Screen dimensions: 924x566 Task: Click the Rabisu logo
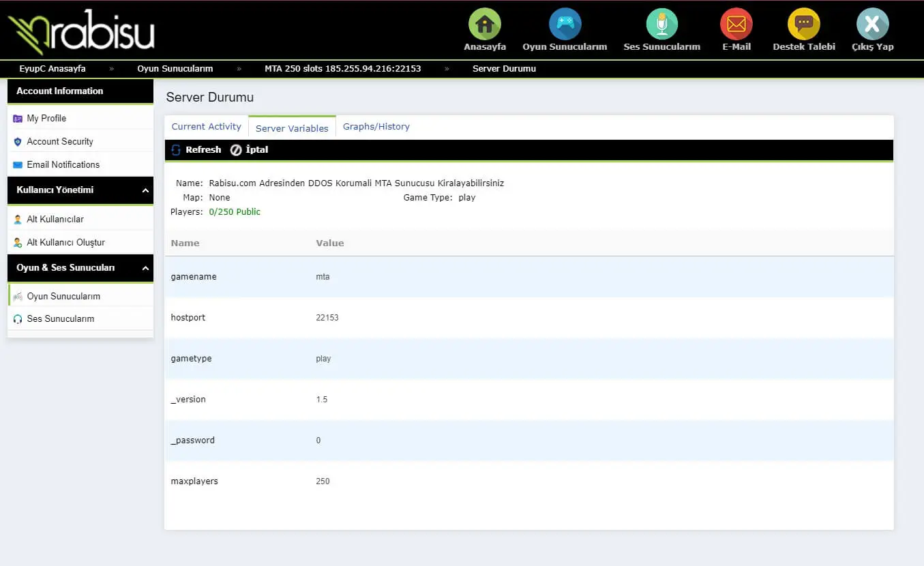pyautogui.click(x=81, y=31)
